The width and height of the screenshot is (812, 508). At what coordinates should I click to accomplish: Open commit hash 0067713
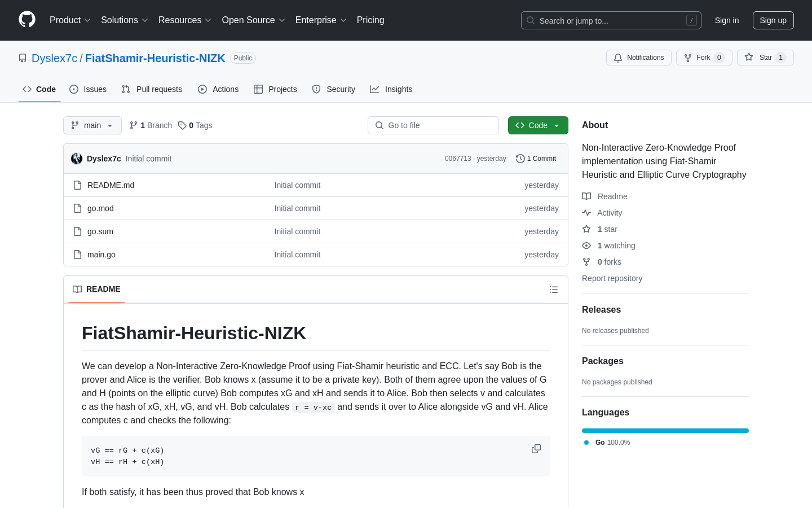point(458,159)
